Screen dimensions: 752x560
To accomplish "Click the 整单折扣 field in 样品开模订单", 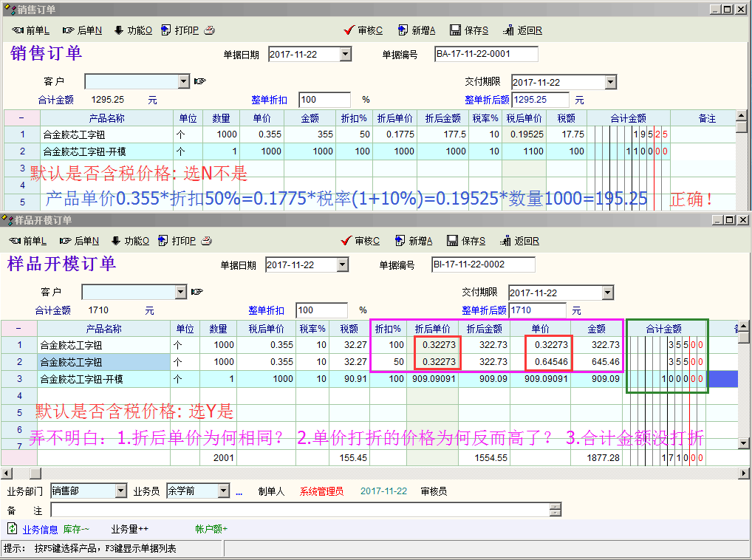I will tap(322, 311).
